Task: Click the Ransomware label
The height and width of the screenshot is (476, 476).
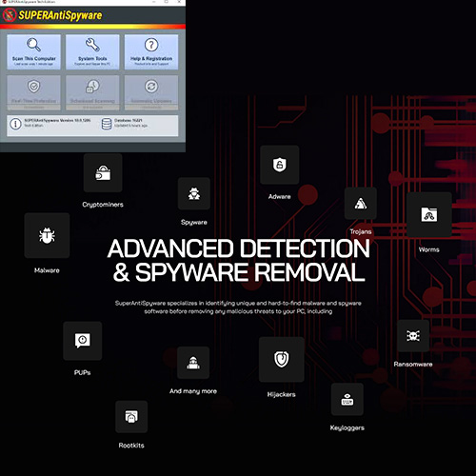Action: [x=413, y=365]
